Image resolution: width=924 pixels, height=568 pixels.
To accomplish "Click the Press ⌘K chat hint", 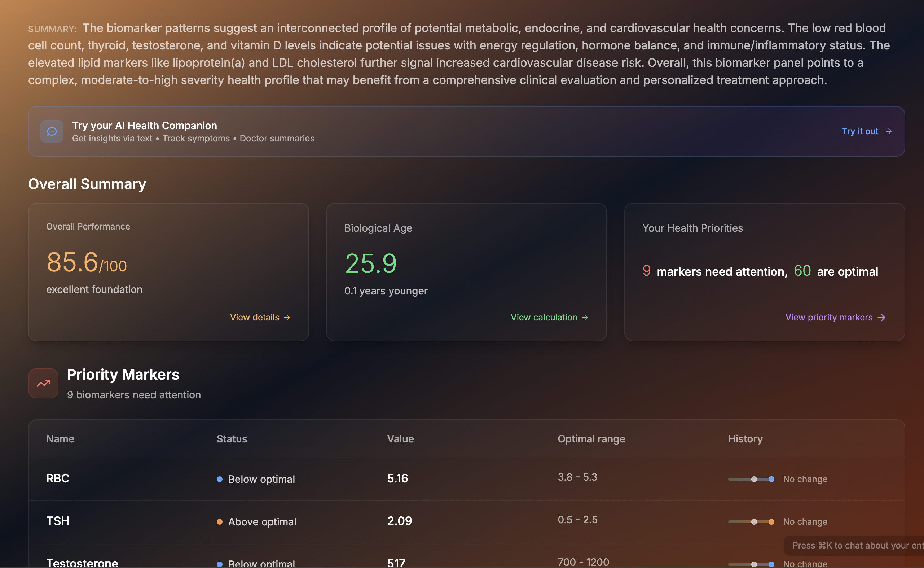I will (x=856, y=545).
